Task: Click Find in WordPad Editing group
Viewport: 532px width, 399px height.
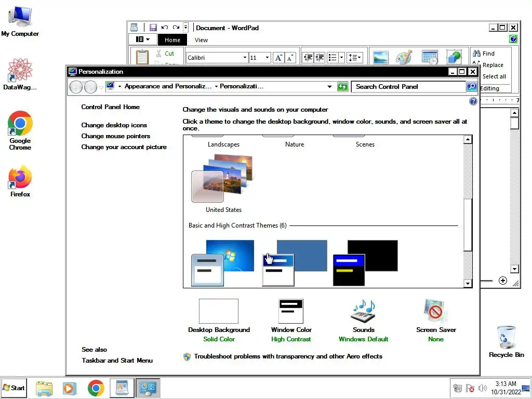Action: (484, 54)
